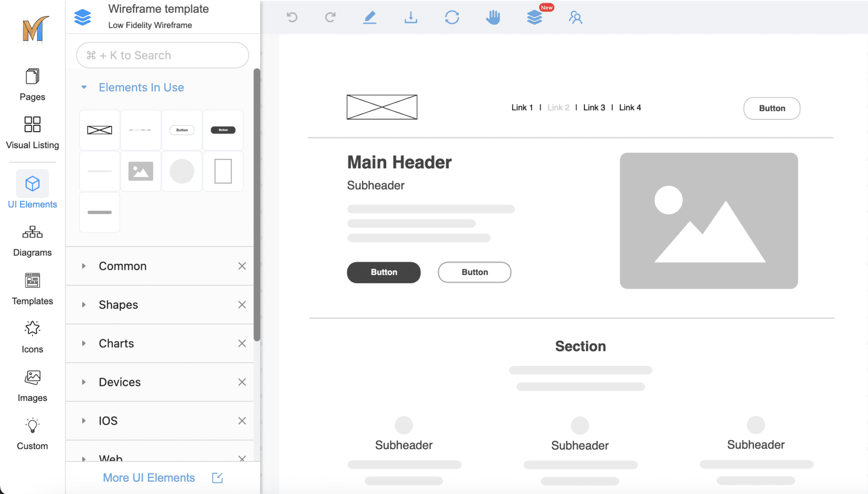The height and width of the screenshot is (494, 868).
Task: Open the collaborators/share panel
Action: pos(576,17)
